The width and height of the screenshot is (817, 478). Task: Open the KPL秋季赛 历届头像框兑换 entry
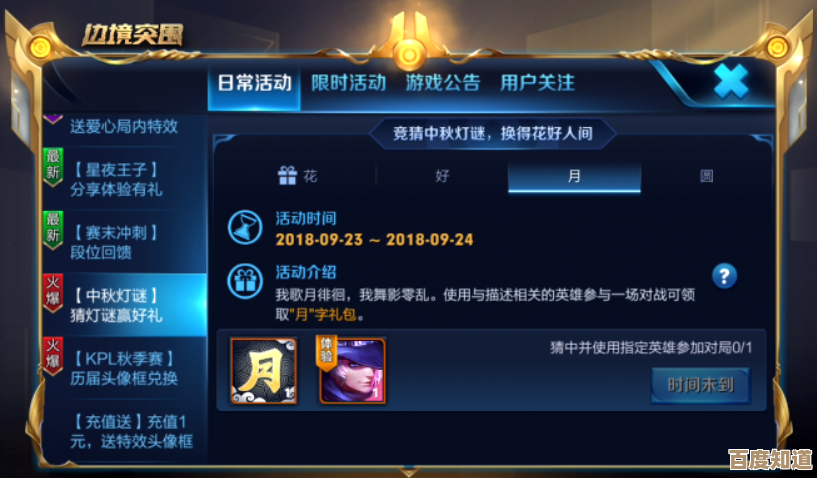pyautogui.click(x=125, y=368)
